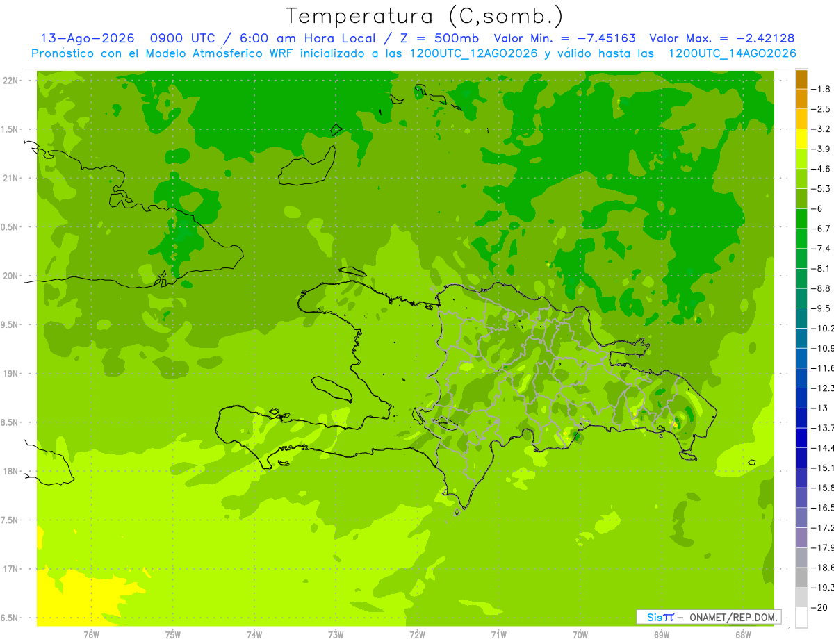Pick the colorbar swatch between -1.8 and -2.5
The width and height of the screenshot is (834, 644).
[x=801, y=99]
